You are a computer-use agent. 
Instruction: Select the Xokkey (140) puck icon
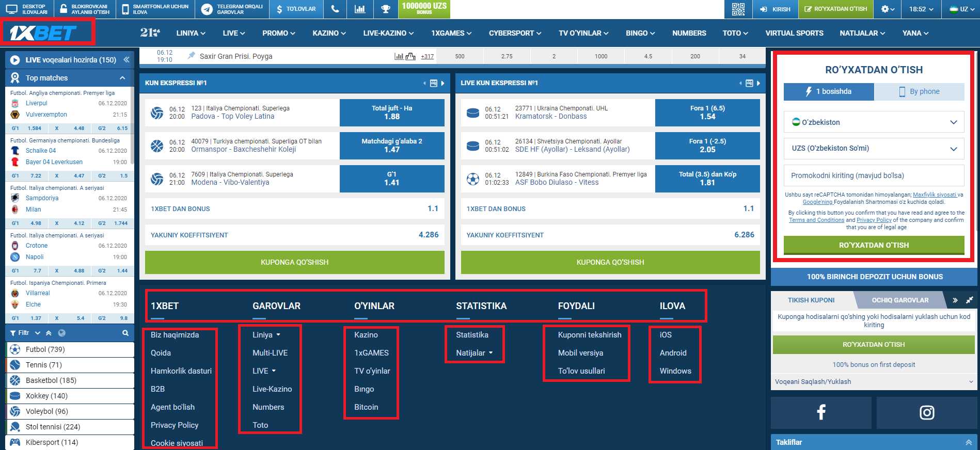coord(15,396)
